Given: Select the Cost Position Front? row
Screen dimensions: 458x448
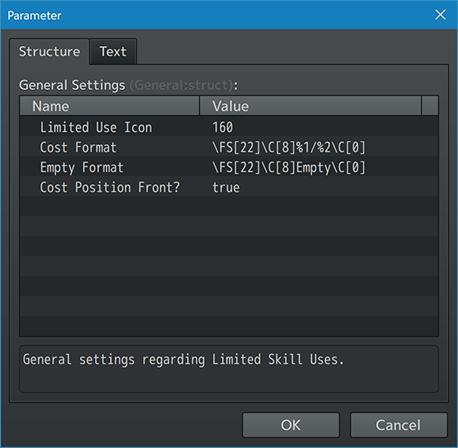Looking at the screenshot, I should click(229, 187).
